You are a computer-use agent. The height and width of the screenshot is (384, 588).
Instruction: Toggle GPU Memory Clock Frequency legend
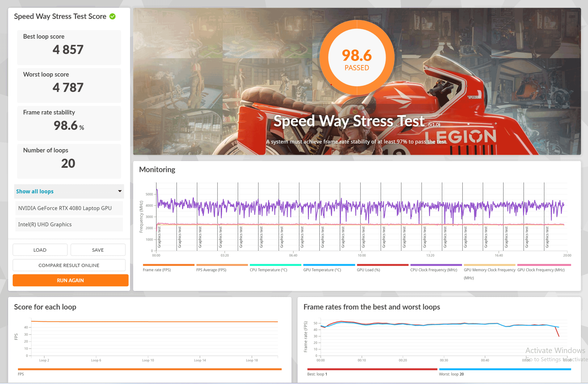click(x=489, y=270)
